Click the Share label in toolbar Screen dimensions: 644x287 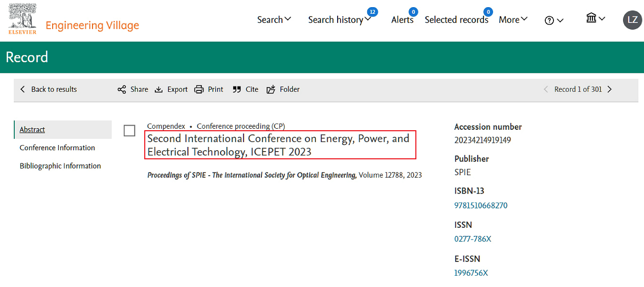point(139,89)
